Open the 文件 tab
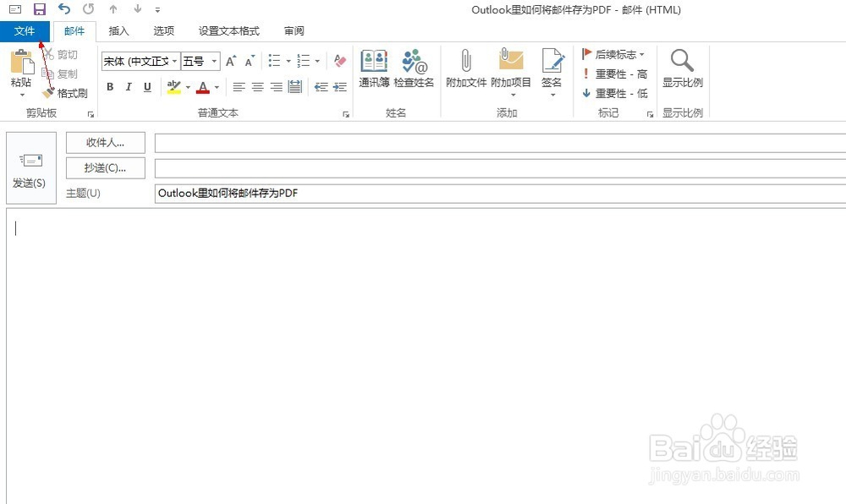Screen dimensions: 846x504 pyautogui.click(x=25, y=31)
